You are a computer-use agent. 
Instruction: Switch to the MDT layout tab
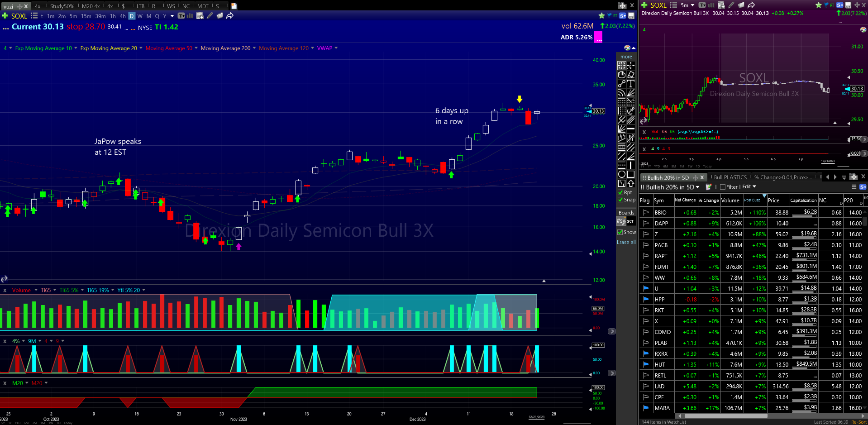(203, 6)
